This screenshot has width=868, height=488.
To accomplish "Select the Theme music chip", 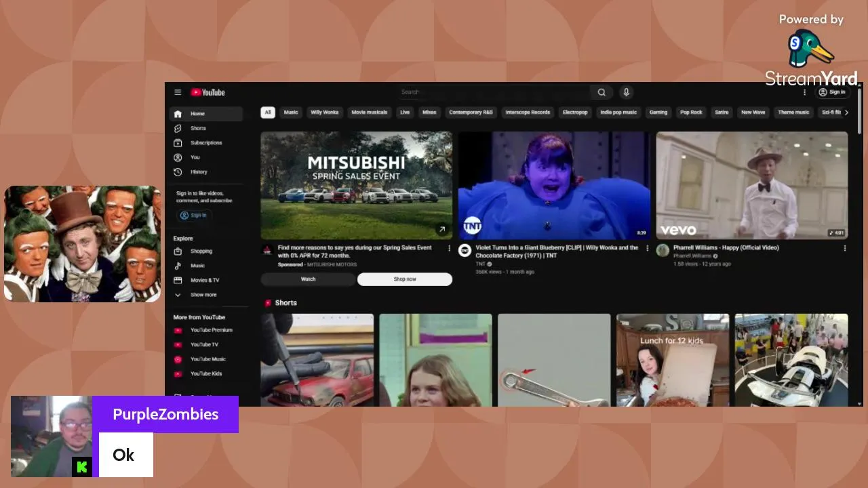I will point(793,113).
